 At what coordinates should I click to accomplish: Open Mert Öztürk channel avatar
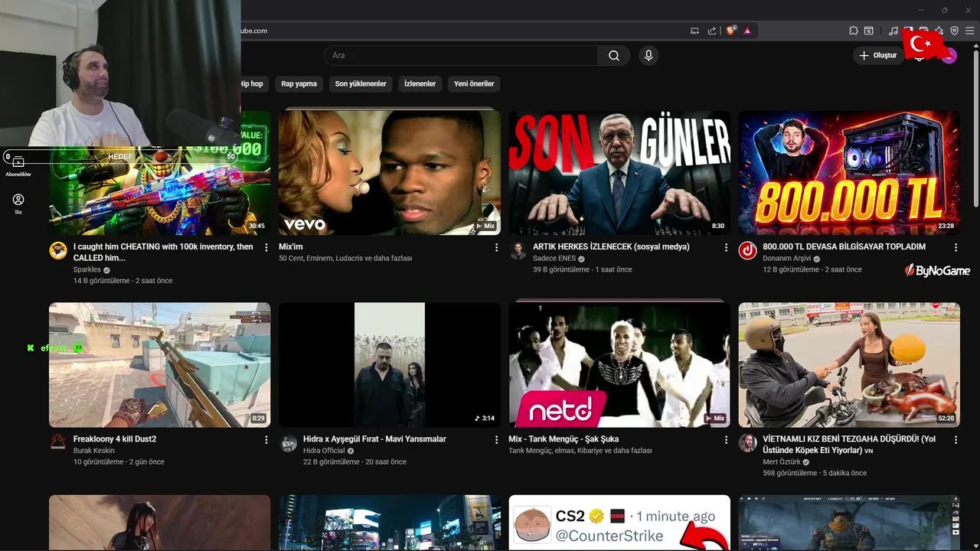click(x=747, y=442)
